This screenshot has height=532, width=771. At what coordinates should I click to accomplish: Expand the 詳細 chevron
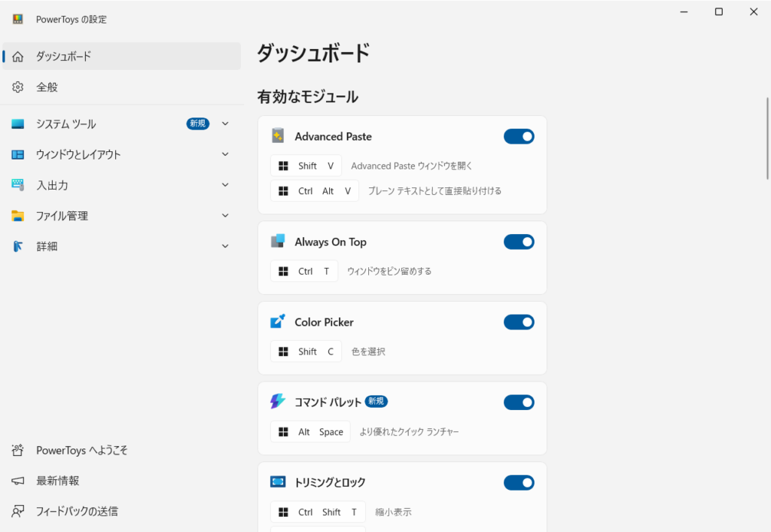[x=225, y=246]
